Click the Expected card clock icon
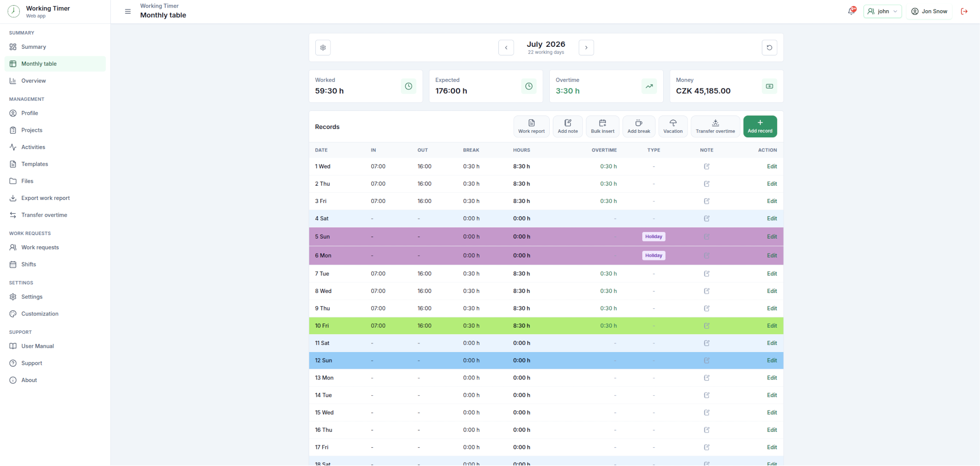The image size is (980, 466). tap(529, 86)
